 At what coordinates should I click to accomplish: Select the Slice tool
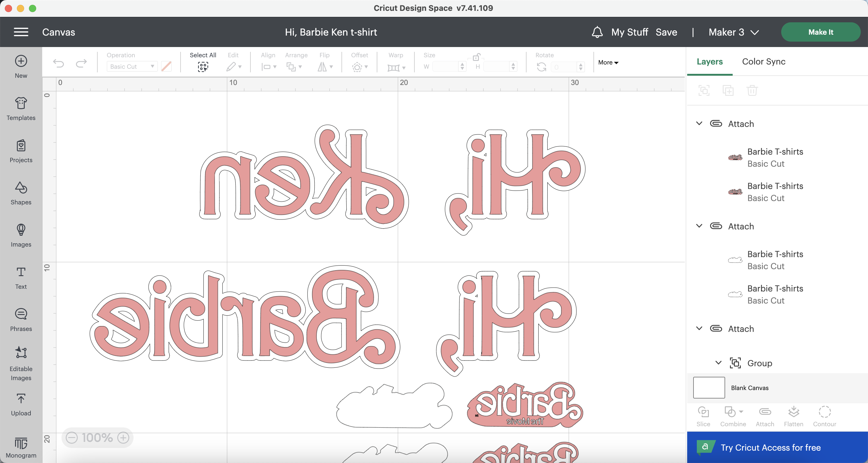(x=703, y=416)
